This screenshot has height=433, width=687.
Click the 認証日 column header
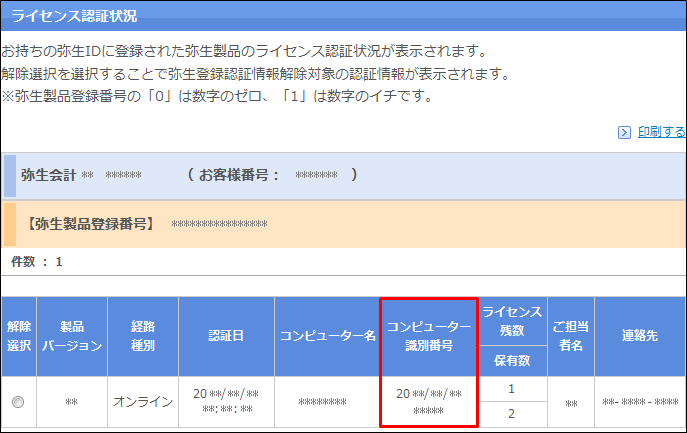point(226,336)
